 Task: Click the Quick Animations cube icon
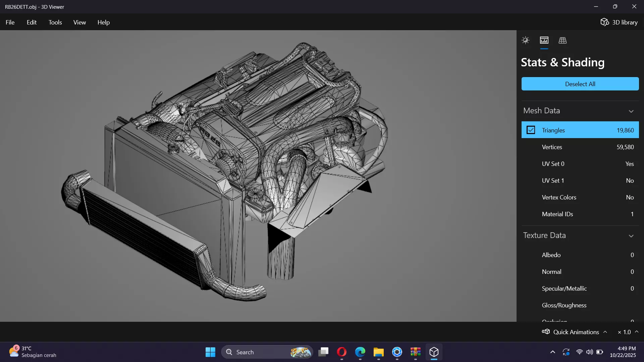pos(546,331)
